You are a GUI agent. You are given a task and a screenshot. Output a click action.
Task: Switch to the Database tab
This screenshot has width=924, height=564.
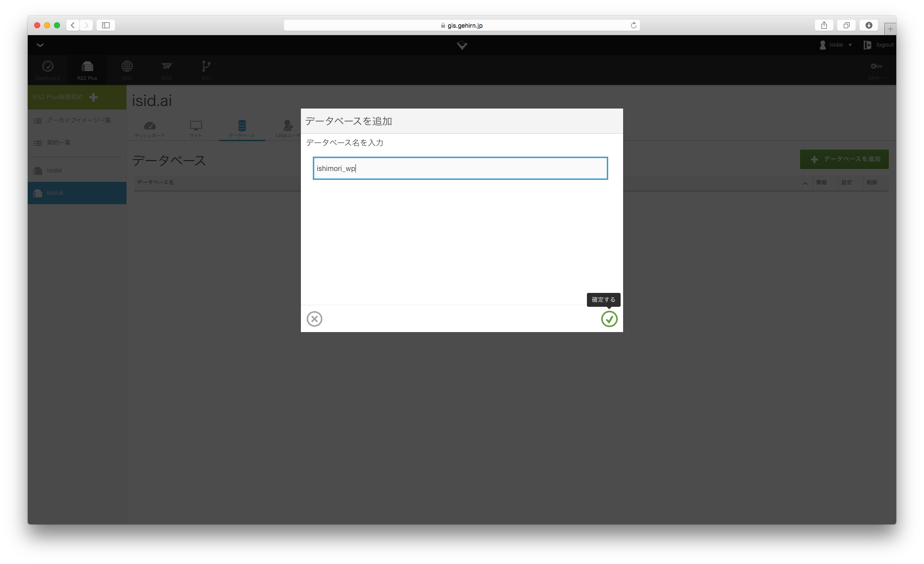point(242,129)
